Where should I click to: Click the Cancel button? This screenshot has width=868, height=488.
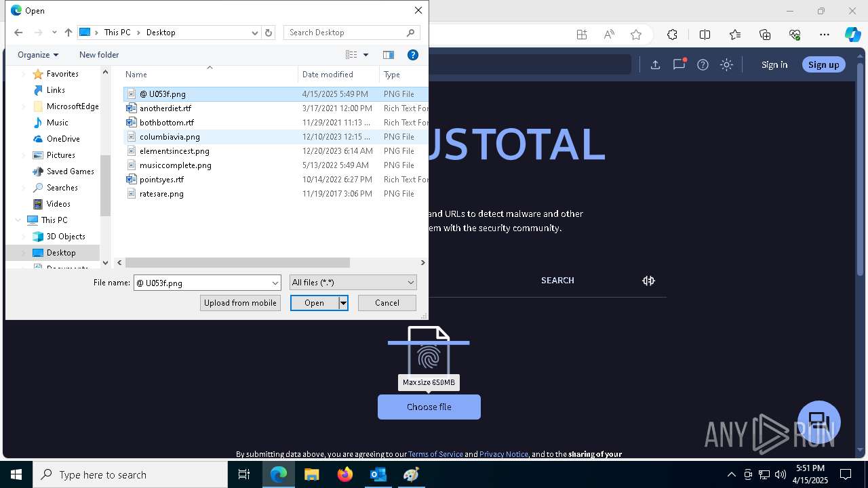click(387, 303)
